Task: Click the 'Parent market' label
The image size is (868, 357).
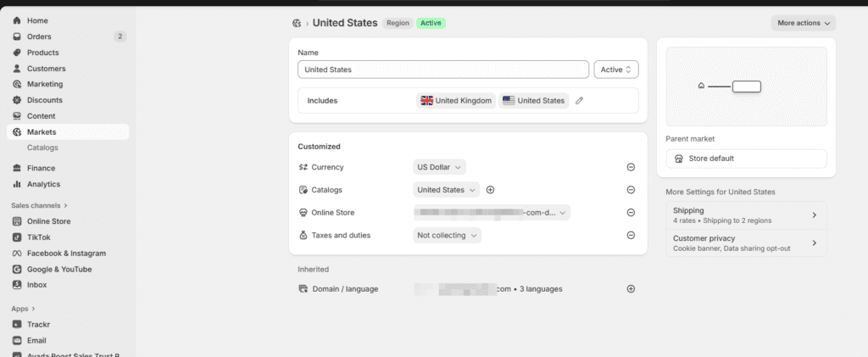Action: [x=690, y=139]
